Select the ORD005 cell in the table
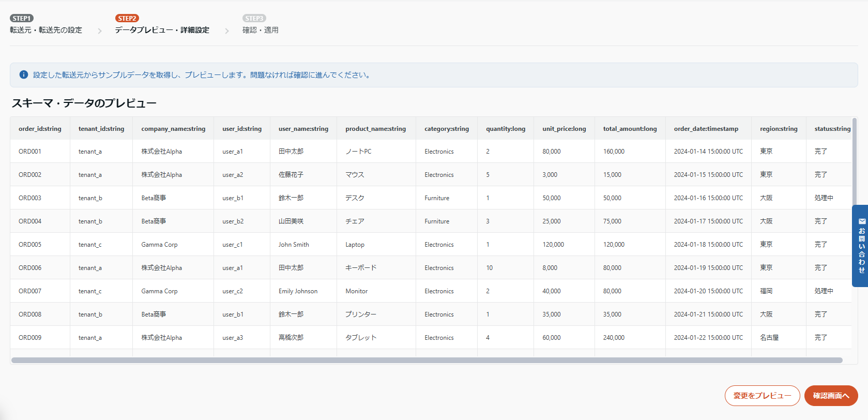 pyautogui.click(x=30, y=245)
